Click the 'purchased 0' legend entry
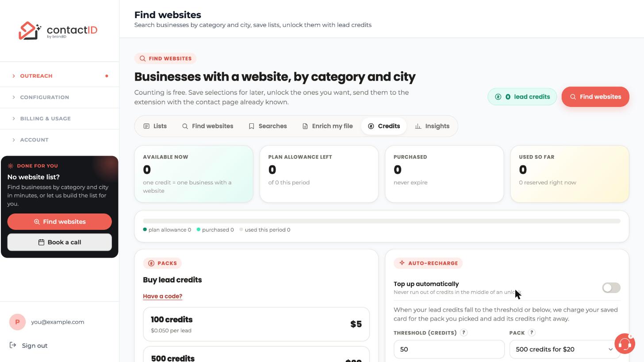 point(215,230)
